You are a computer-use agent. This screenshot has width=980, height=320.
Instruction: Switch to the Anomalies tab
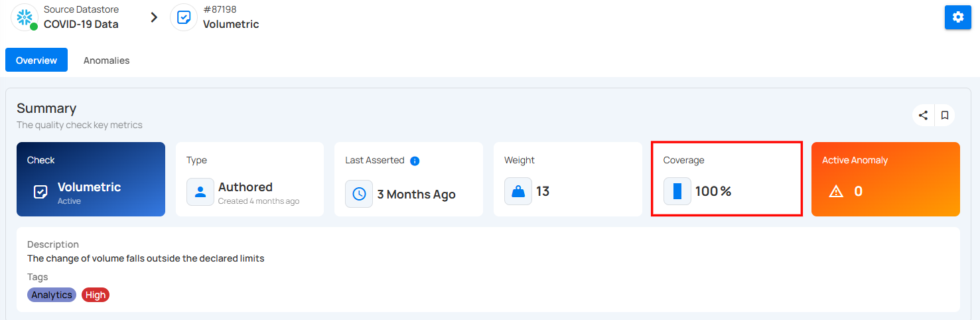(106, 60)
